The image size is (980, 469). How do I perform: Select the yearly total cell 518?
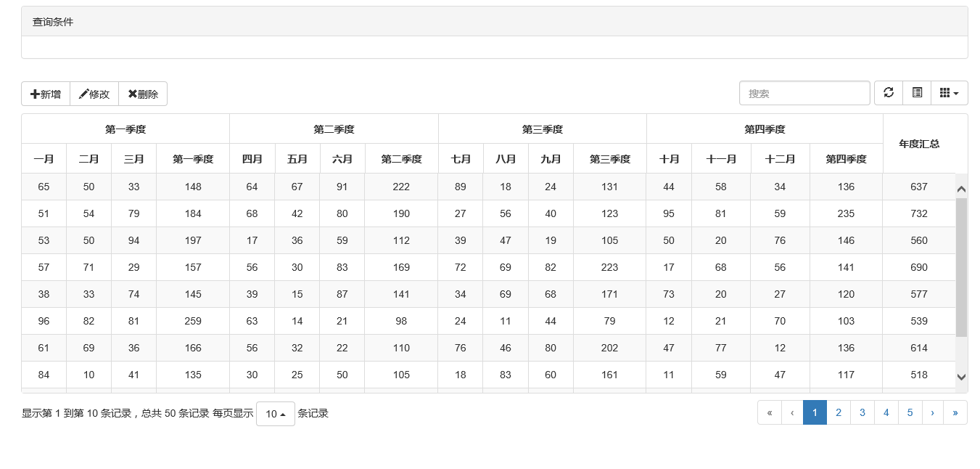tap(919, 375)
